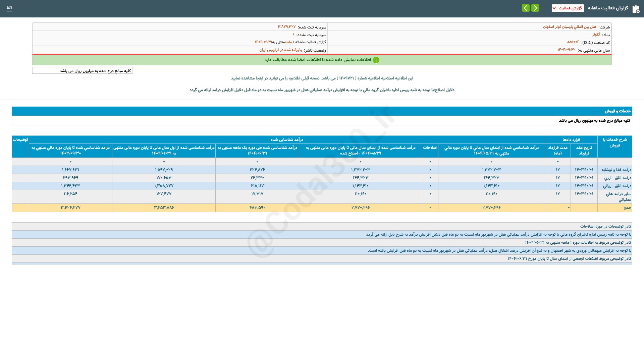Select the درآمد اتاق - ريالي row label

pyautogui.click(x=616, y=186)
